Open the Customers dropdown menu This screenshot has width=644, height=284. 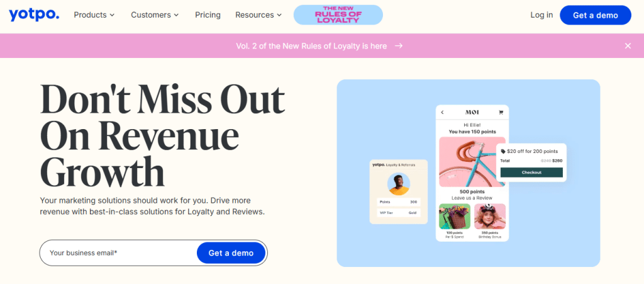coord(155,14)
